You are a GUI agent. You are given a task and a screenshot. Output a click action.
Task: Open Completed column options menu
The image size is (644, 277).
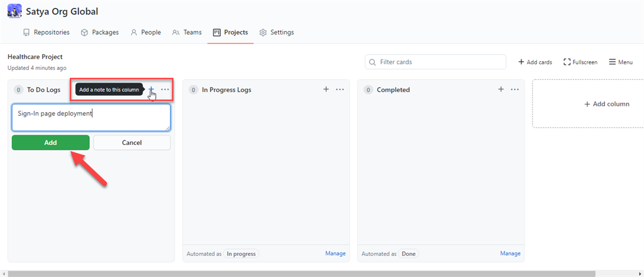pyautogui.click(x=515, y=89)
